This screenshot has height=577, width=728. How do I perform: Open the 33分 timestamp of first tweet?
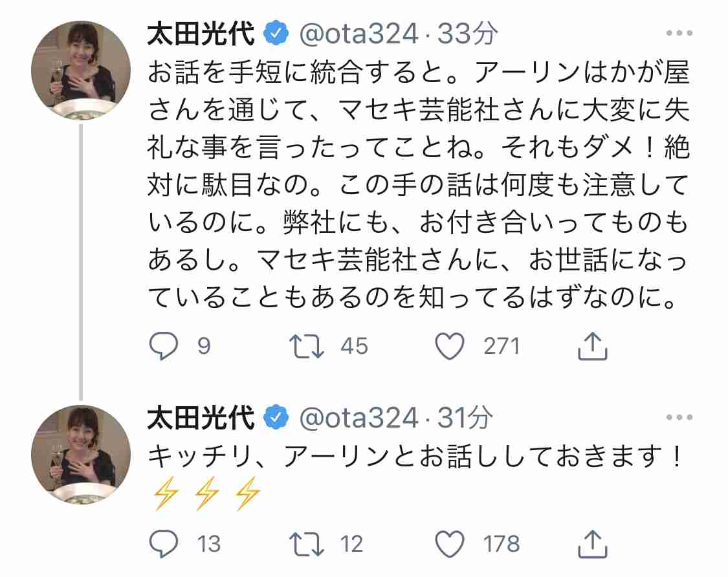[x=467, y=34]
